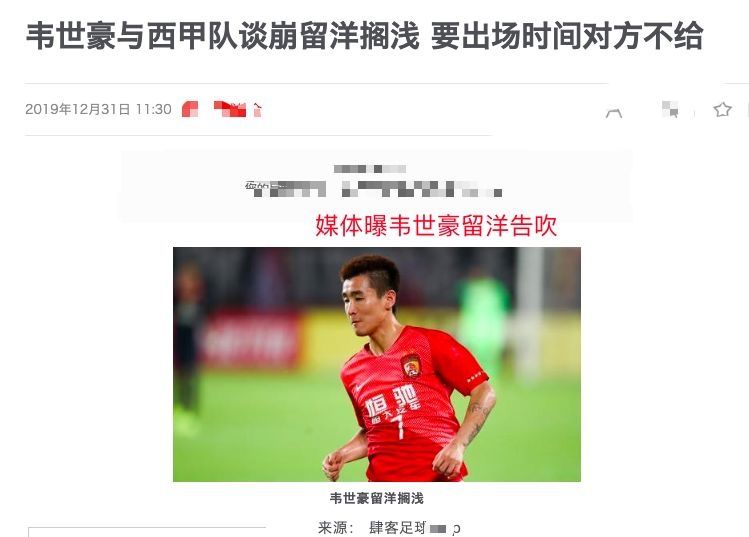Click the small blurred text atop the banner
The height and width of the screenshot is (537, 749).
coord(370,169)
